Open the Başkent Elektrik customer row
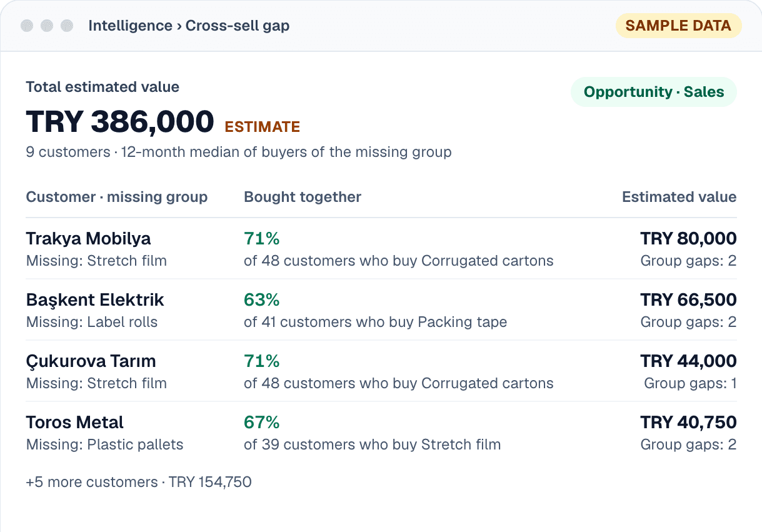This screenshot has width=762, height=532. 381,310
